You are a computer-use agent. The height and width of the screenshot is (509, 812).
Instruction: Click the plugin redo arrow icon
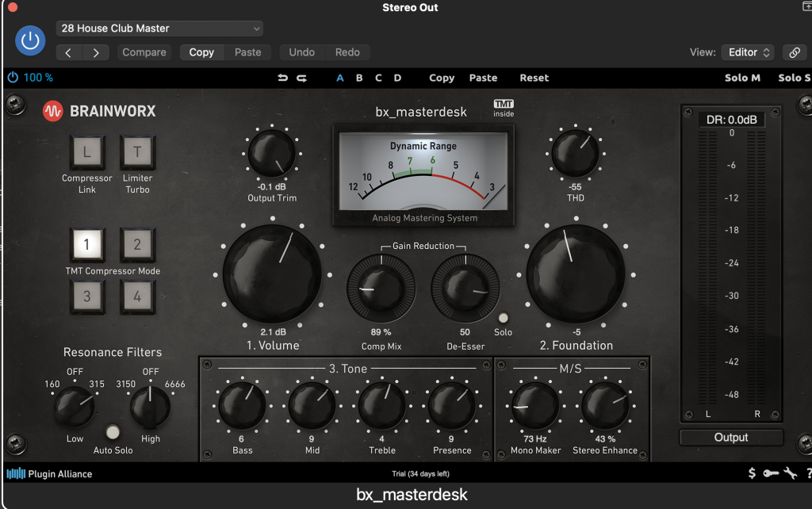pyautogui.click(x=301, y=78)
